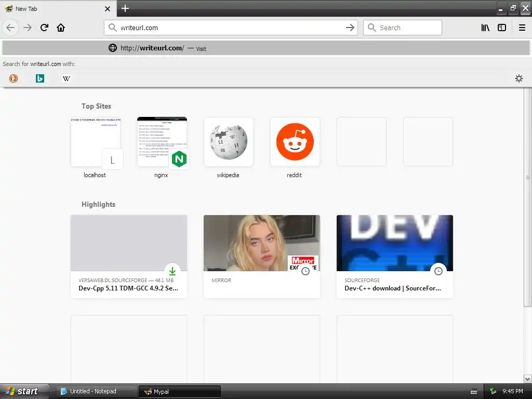Click the keyboard icon in system tray
Image resolution: width=532 pixels, height=399 pixels.
click(x=474, y=392)
